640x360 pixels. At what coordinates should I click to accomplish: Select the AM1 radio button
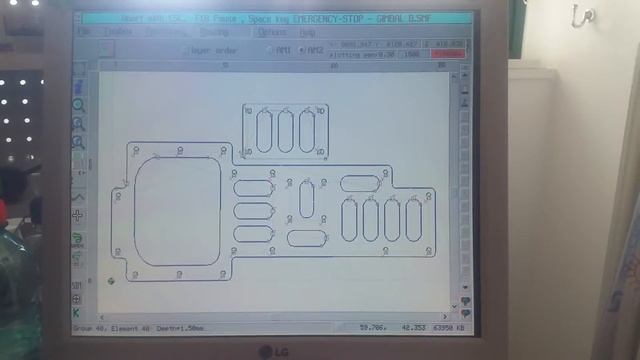click(x=270, y=50)
